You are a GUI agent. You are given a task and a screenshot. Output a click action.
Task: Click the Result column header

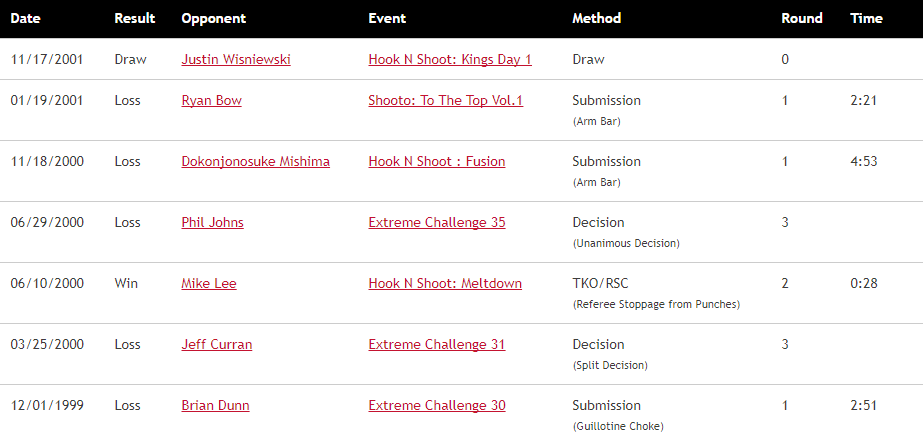click(135, 18)
